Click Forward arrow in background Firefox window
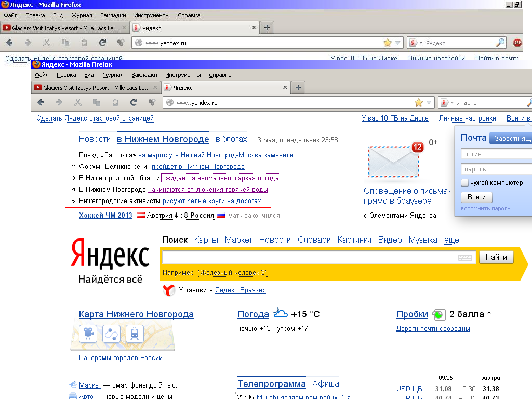This screenshot has height=399, width=532. click(28, 43)
